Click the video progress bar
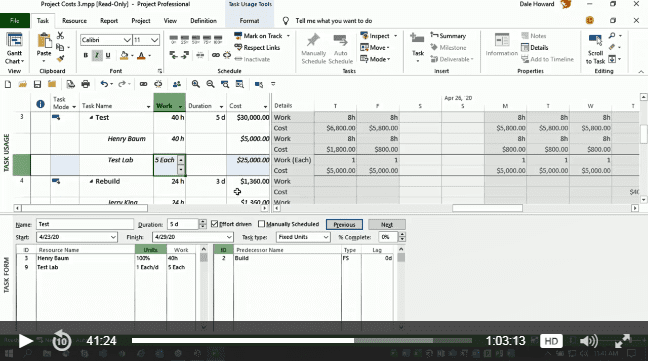This screenshot has width=648, height=361. click(302, 341)
